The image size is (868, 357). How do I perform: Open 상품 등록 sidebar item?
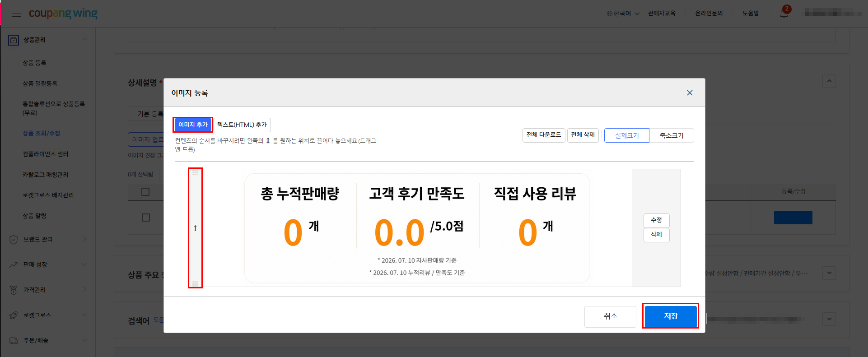tap(34, 63)
